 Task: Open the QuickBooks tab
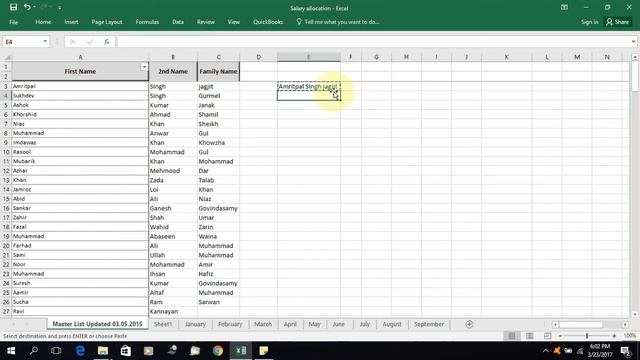[268, 22]
